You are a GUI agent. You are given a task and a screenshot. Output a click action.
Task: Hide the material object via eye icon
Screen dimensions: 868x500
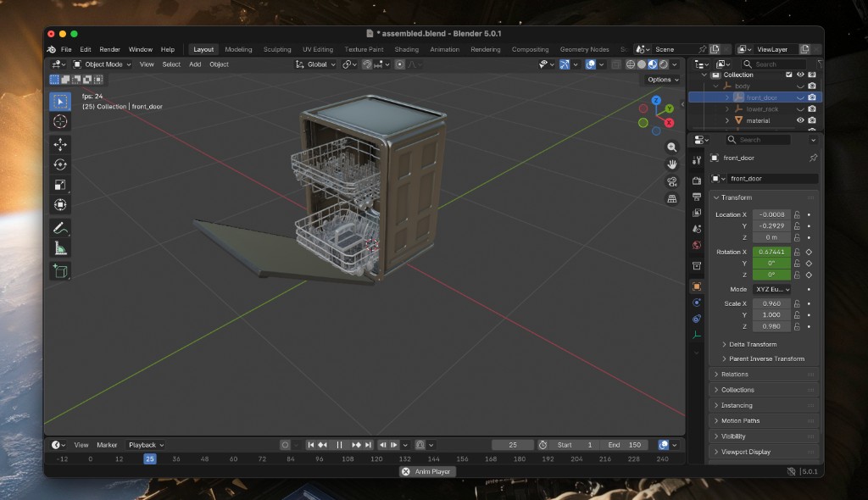(x=800, y=120)
